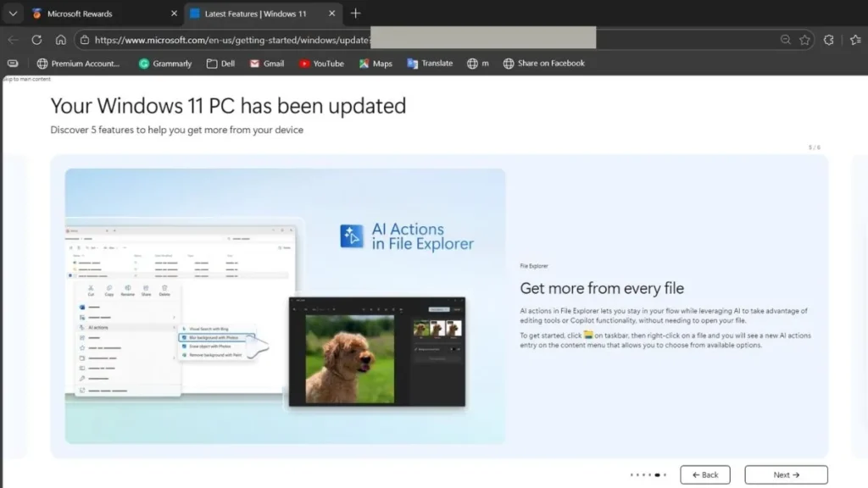Open the Gmail bookmark

click(x=266, y=63)
